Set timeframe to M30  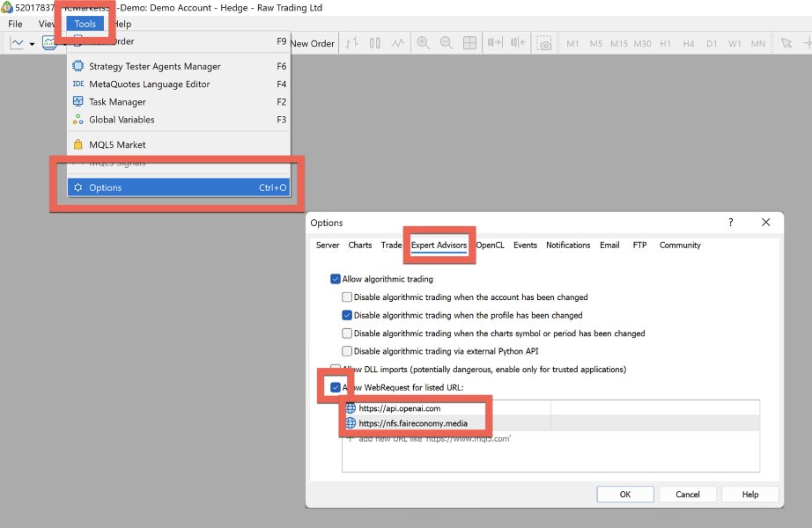642,43
